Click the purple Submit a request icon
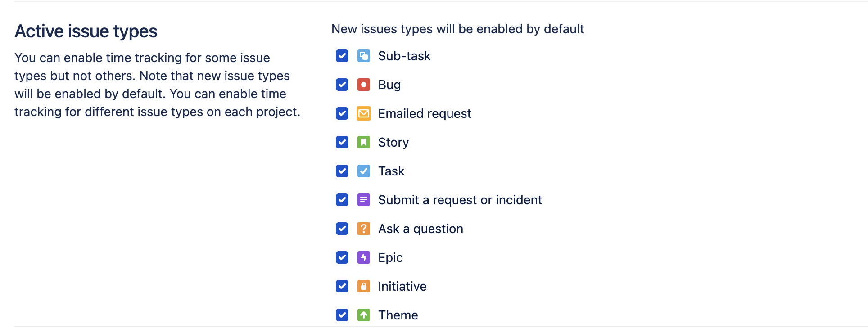Screen dimensions: 868x328 coord(363,200)
